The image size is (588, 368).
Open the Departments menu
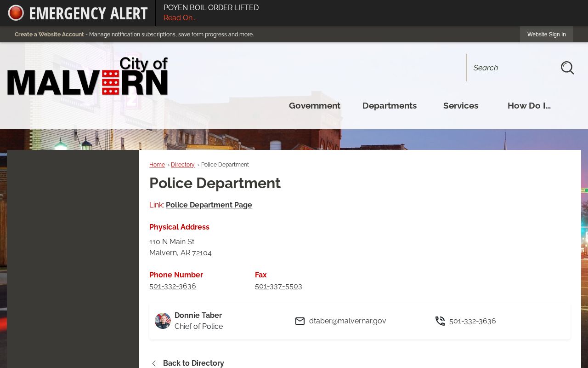pyautogui.click(x=390, y=106)
